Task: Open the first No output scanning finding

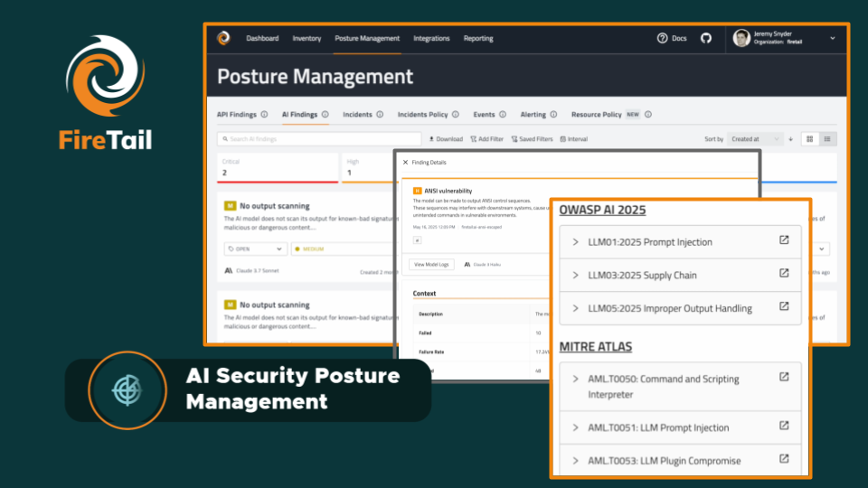Action: [x=275, y=206]
